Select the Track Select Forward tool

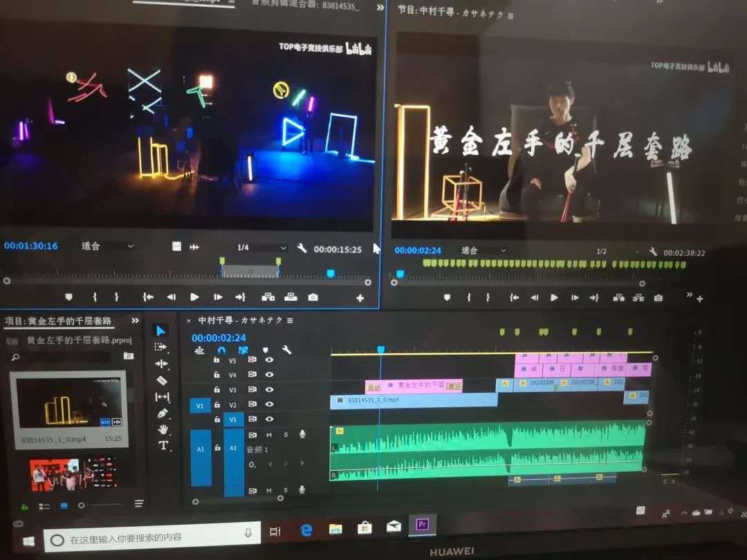(160, 347)
